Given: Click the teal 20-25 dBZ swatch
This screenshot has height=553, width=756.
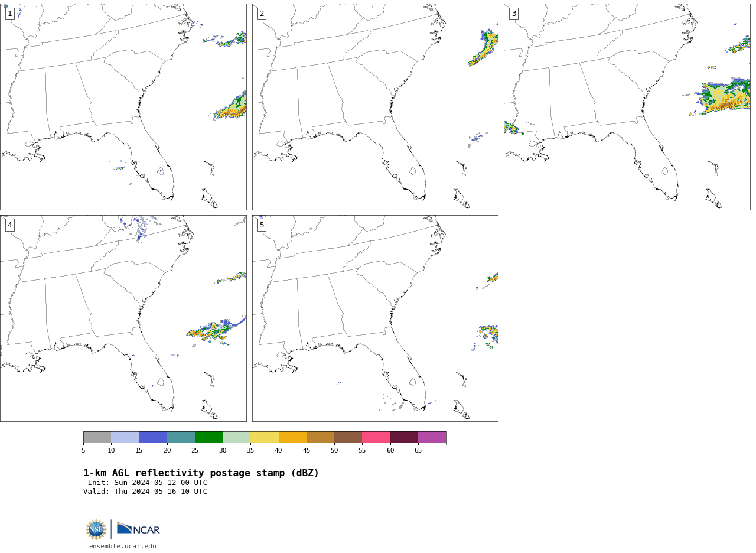Looking at the screenshot, I should 181,437.
